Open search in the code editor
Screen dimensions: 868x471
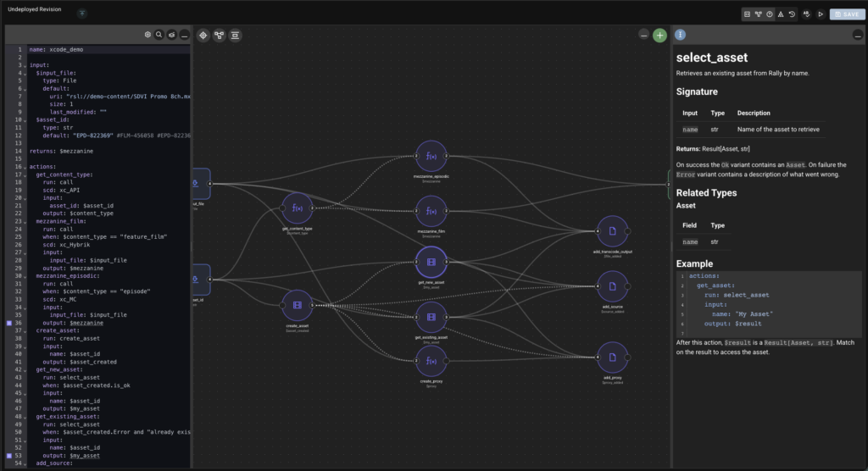(159, 35)
